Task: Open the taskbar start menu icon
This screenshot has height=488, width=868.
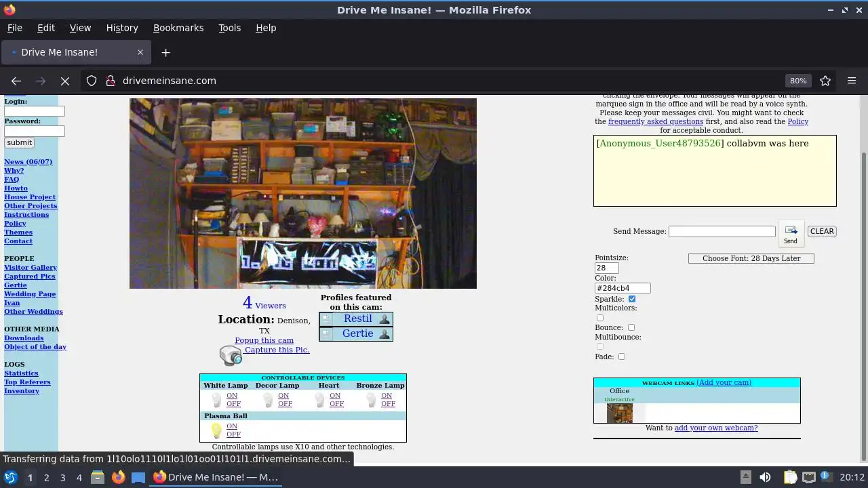Action: (x=11, y=477)
